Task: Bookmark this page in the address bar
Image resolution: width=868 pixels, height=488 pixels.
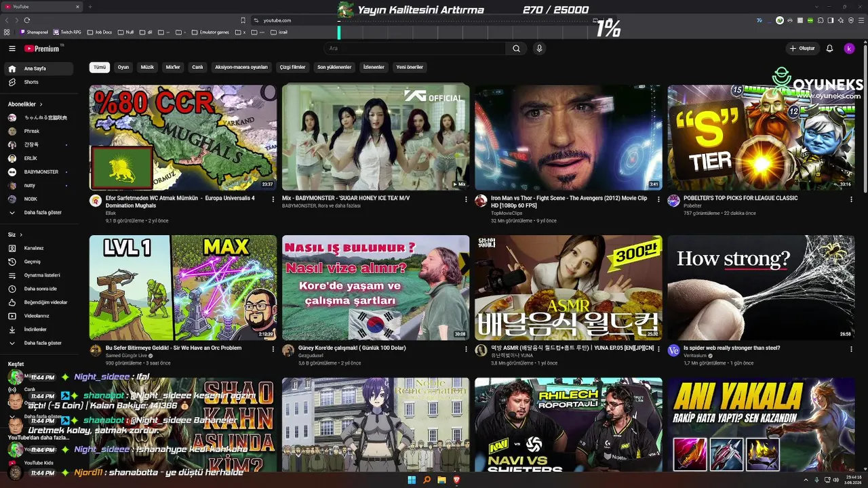Action: click(243, 20)
